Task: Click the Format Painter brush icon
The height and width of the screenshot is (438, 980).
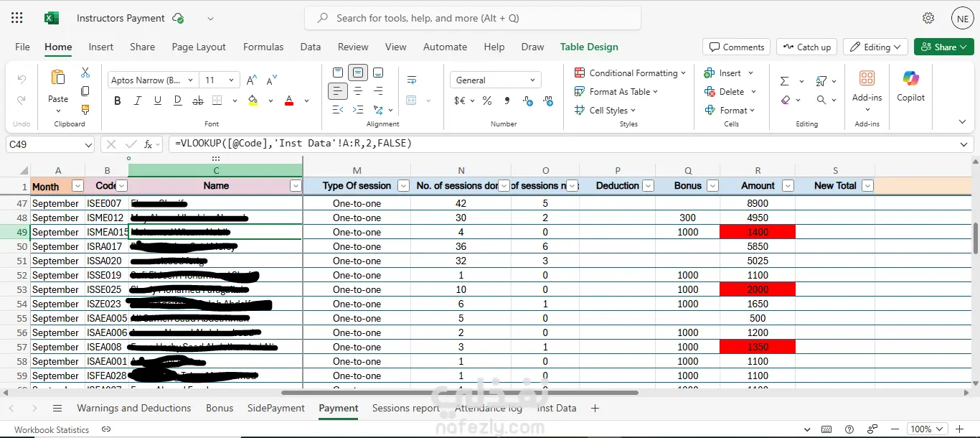Action: [x=85, y=110]
